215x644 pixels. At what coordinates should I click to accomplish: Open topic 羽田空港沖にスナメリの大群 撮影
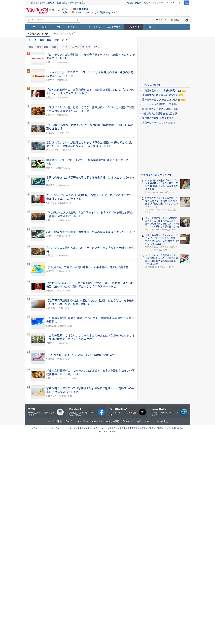pos(160,109)
